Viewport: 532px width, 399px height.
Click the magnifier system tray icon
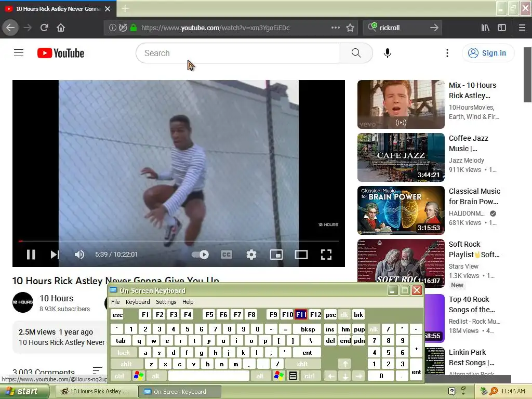click(494, 391)
